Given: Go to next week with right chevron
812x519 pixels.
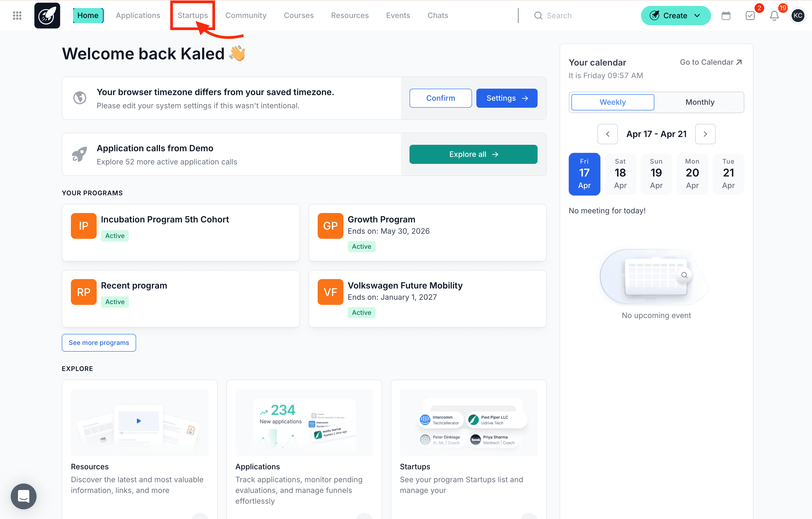Looking at the screenshot, I should [705, 134].
